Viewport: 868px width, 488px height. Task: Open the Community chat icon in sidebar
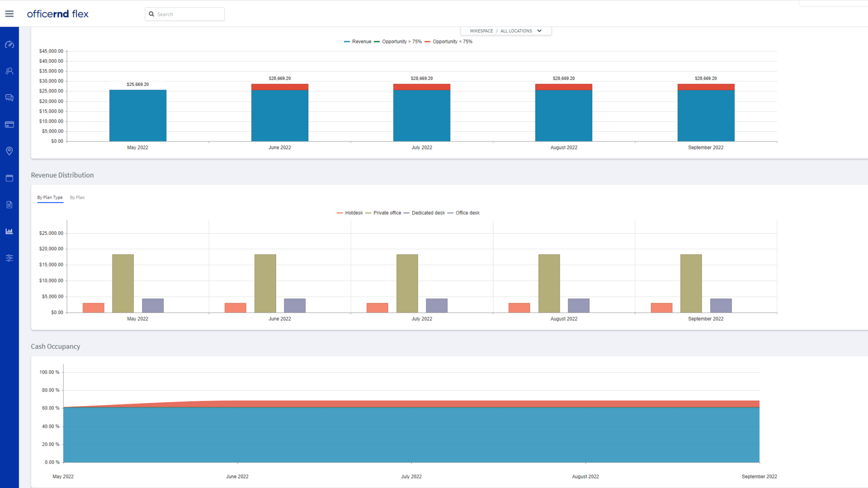[9, 98]
